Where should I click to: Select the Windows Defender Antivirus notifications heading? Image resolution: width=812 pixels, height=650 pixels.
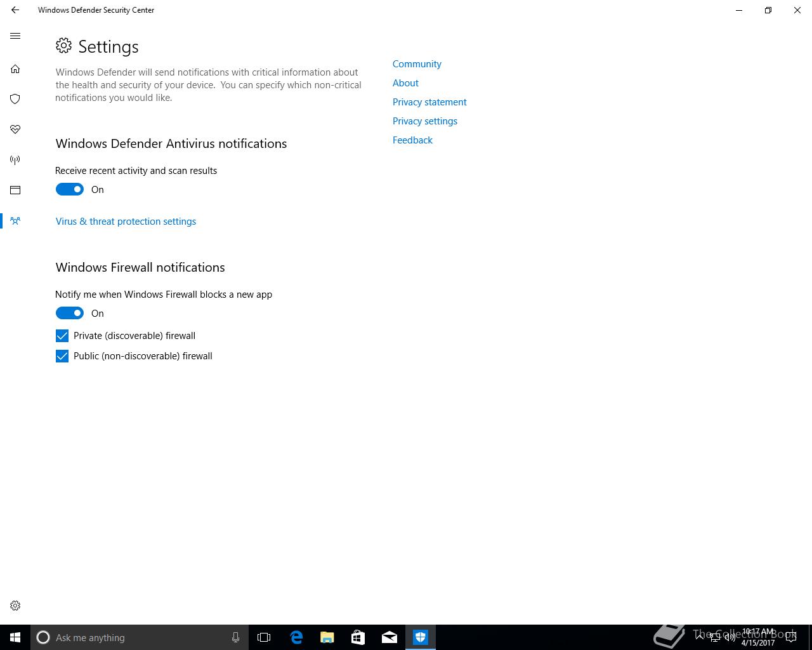(171, 143)
